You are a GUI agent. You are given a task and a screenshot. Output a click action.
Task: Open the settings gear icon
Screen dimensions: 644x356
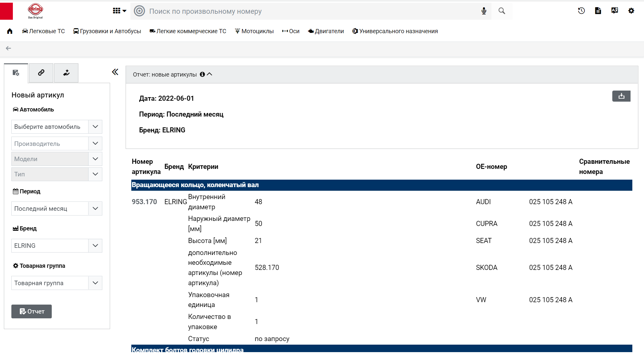(631, 11)
